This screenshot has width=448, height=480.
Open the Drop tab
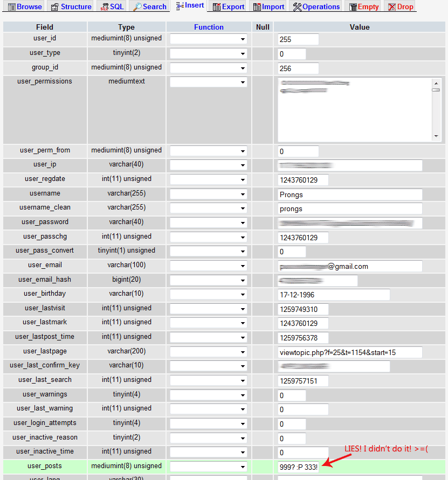pyautogui.click(x=400, y=7)
